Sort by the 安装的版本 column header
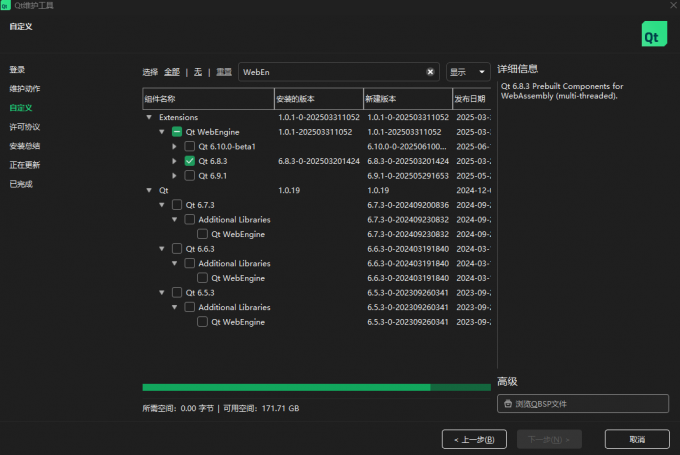680x455 pixels. click(319, 99)
